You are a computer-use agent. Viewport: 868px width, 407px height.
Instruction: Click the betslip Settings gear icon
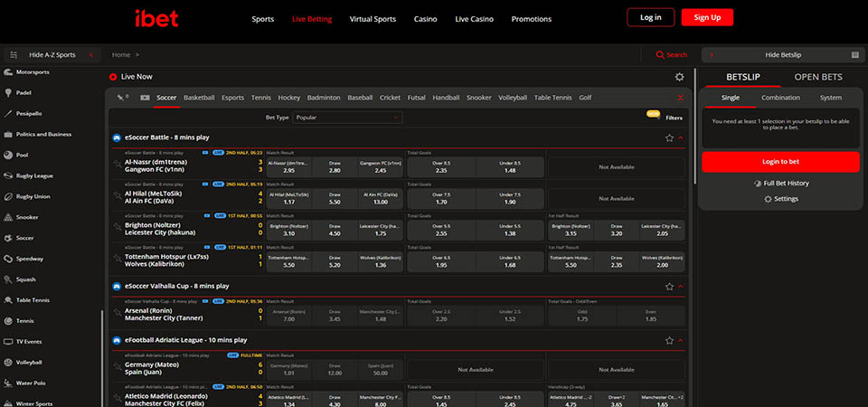click(x=768, y=199)
